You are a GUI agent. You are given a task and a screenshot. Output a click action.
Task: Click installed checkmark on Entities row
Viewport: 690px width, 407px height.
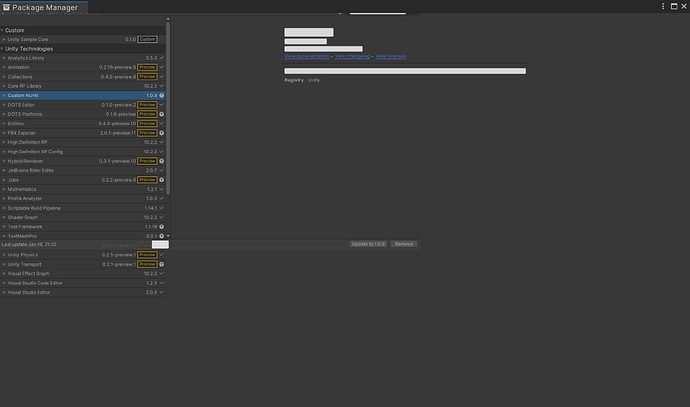click(x=161, y=124)
